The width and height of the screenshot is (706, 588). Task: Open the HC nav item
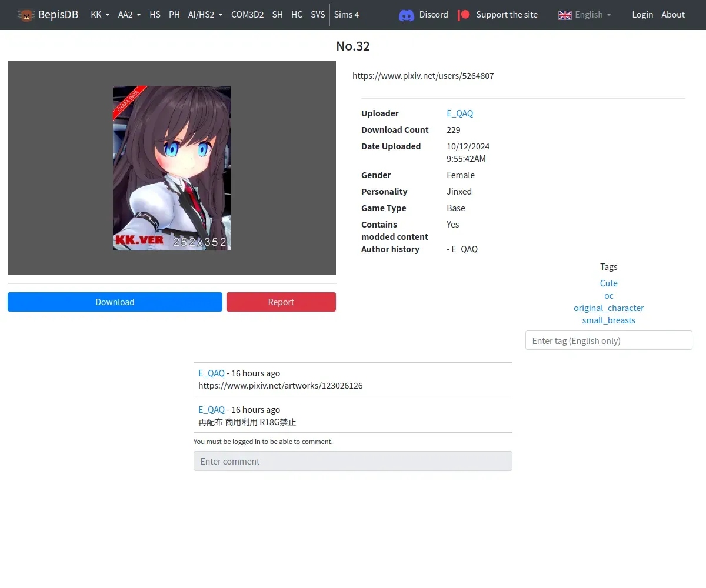(x=297, y=15)
